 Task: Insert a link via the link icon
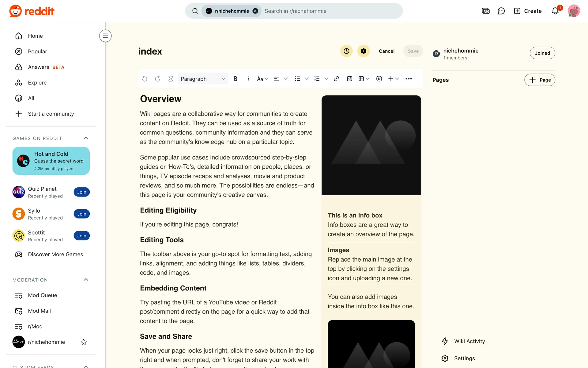tap(336, 79)
